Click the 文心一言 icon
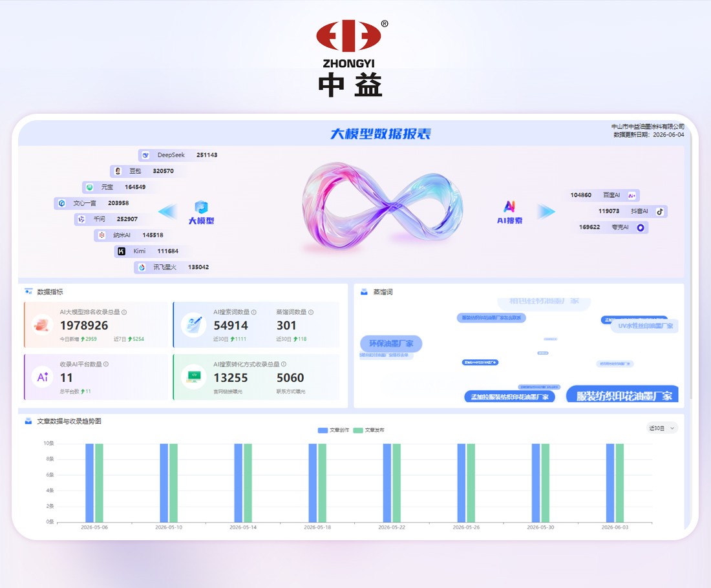Screen dimensions: 711x588 pos(61,203)
